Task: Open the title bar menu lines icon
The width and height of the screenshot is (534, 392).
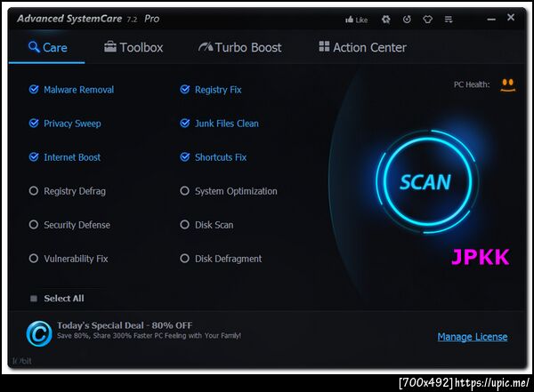Action: (x=449, y=20)
